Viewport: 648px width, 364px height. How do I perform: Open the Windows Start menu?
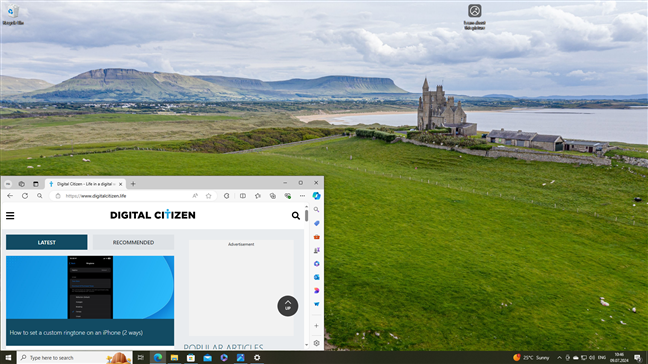8,358
